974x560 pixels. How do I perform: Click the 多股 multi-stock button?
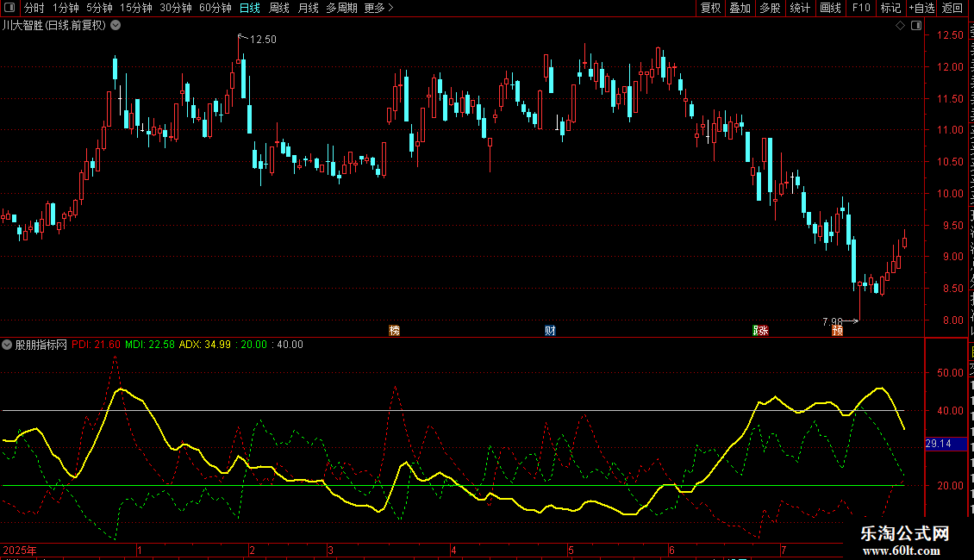point(770,8)
